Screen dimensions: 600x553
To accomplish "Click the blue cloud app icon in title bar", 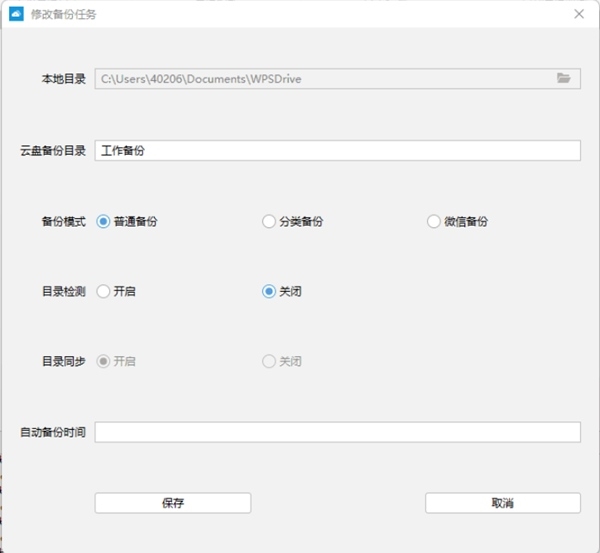I will (16, 14).
